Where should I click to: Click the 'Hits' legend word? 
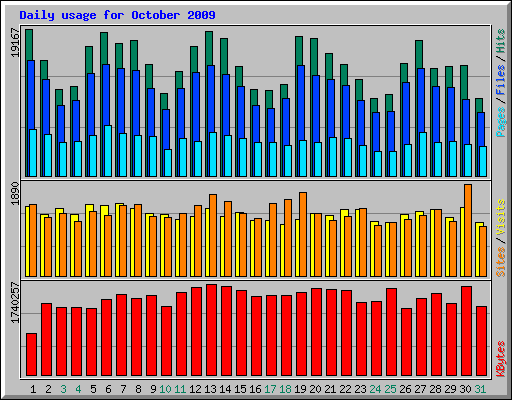(501, 41)
